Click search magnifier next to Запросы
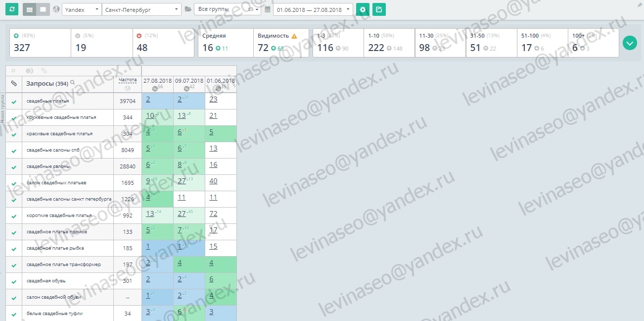Image resolution: width=644 pixels, height=321 pixels. [73, 83]
